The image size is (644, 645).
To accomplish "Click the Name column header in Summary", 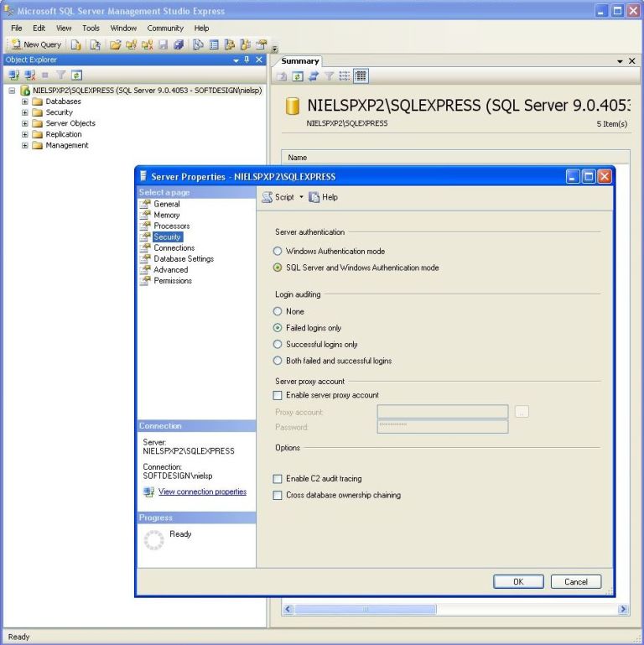I will 455,158.
